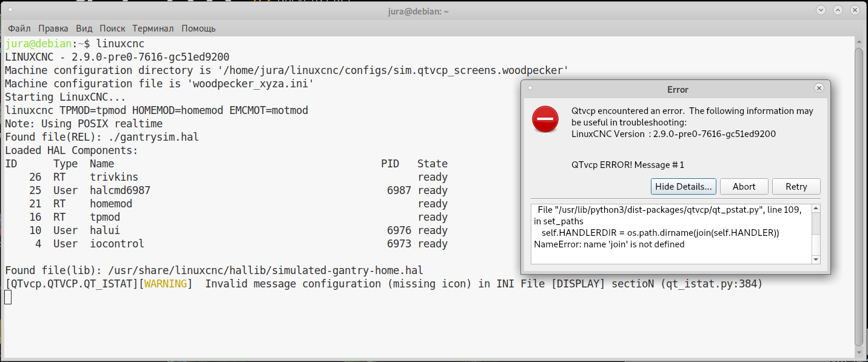Image resolution: width=868 pixels, height=362 pixels.
Task: Click the "PID" column header
Action: 390,164
